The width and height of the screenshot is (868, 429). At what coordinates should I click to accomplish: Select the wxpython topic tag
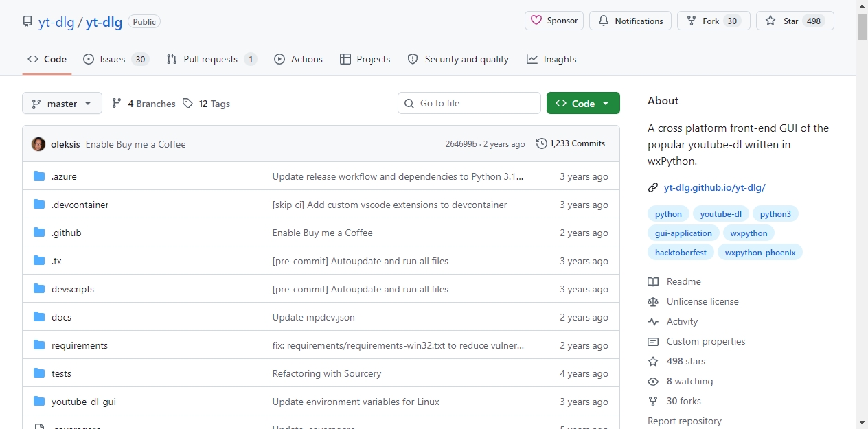click(749, 233)
